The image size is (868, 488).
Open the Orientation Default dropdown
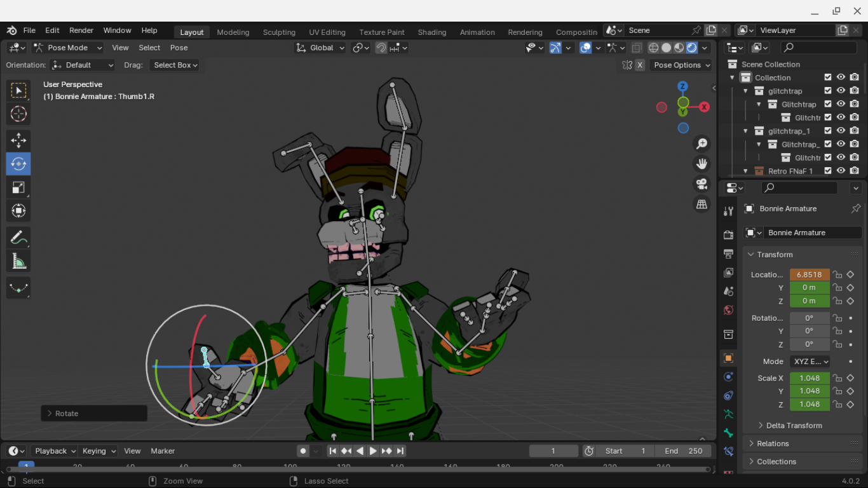click(83, 65)
